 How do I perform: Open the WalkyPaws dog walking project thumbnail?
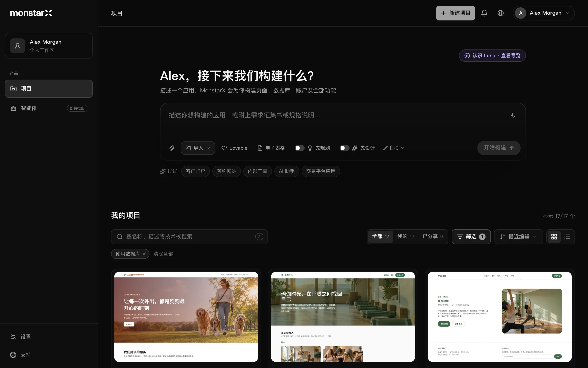coord(186,317)
